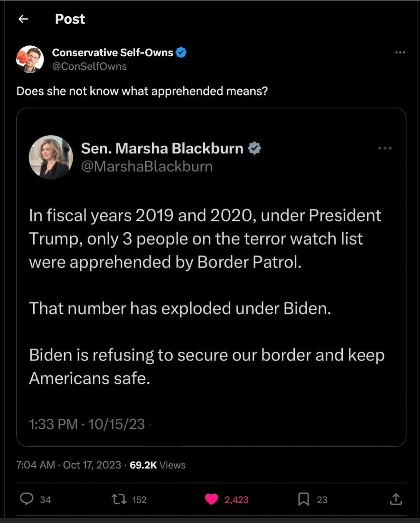Click Conservative Self-Owns profile avatar
The height and width of the screenshot is (523, 420).
coord(30,59)
